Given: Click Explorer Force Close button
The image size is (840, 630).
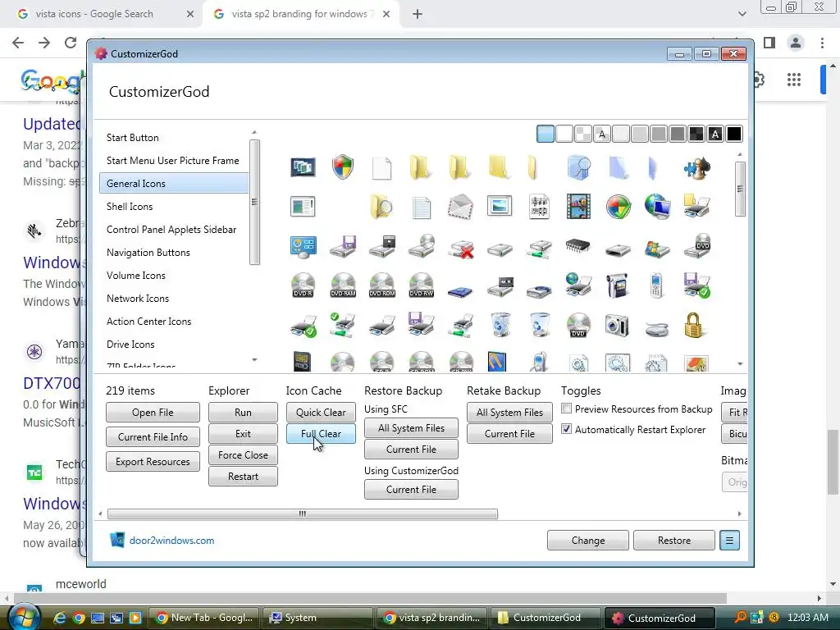Looking at the screenshot, I should pos(243,455).
